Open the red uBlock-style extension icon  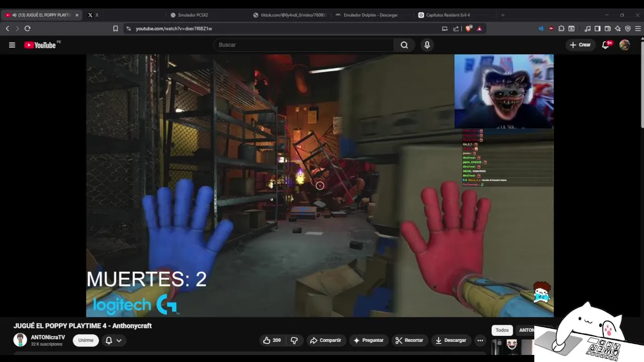pos(551,29)
